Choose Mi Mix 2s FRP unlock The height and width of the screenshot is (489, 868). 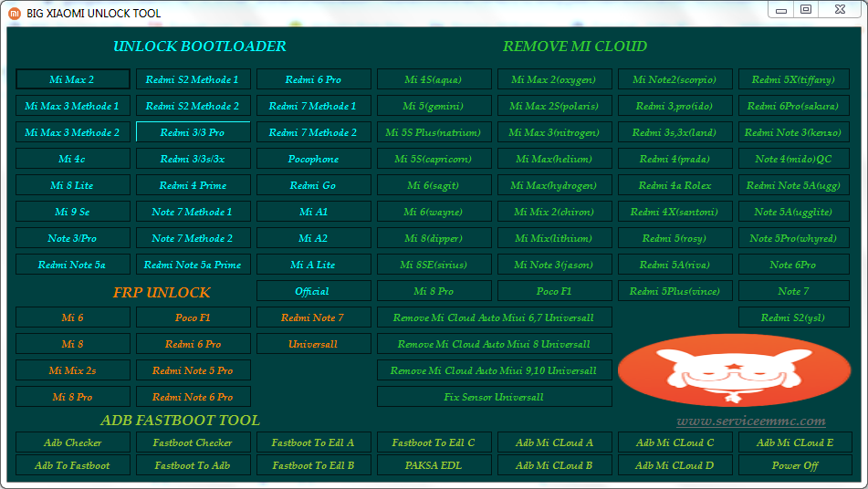72,370
